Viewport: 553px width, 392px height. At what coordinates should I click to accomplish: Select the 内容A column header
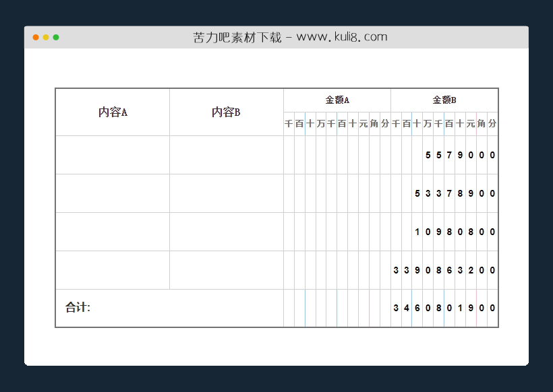[111, 112]
